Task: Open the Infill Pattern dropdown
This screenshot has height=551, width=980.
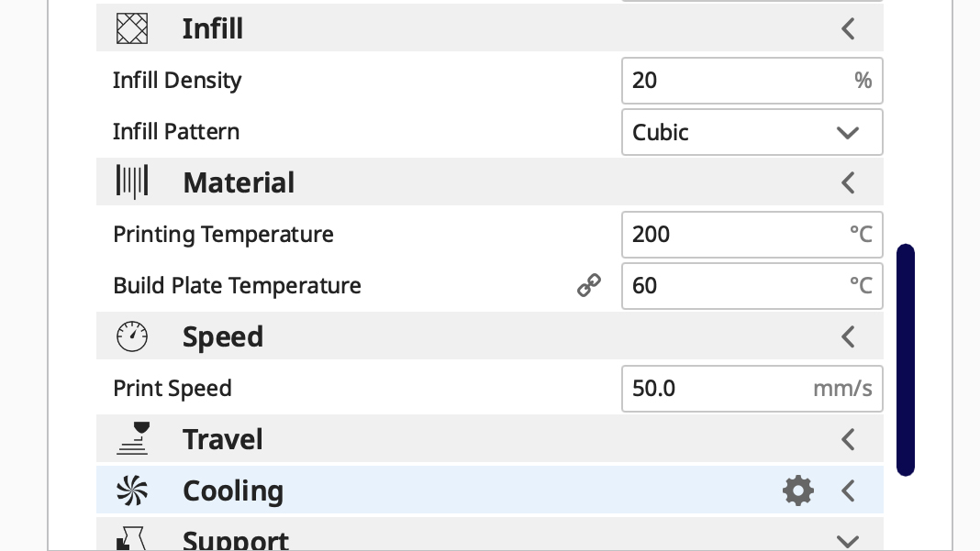Action: 752,132
